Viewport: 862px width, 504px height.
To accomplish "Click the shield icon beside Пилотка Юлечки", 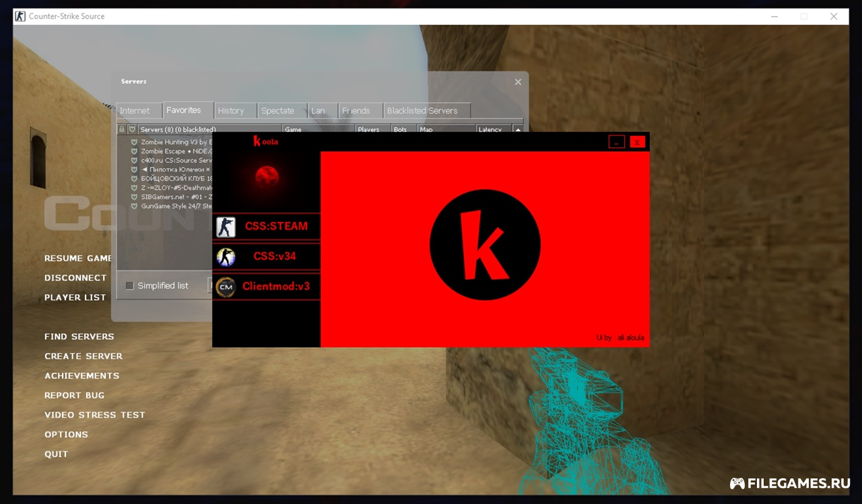I will click(134, 170).
